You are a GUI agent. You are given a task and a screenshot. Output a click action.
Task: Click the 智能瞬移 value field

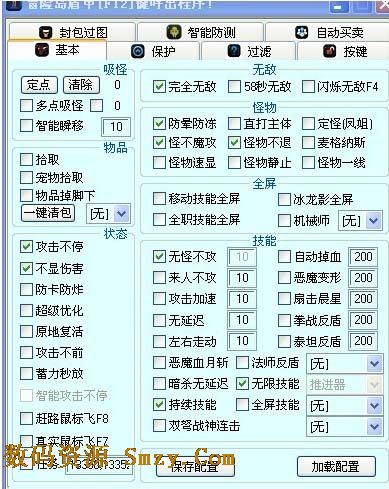116,127
